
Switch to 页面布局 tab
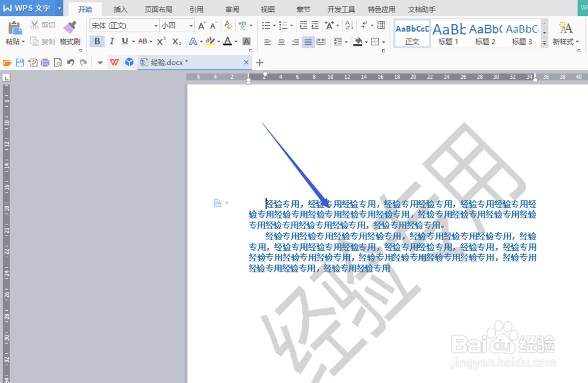click(x=158, y=9)
